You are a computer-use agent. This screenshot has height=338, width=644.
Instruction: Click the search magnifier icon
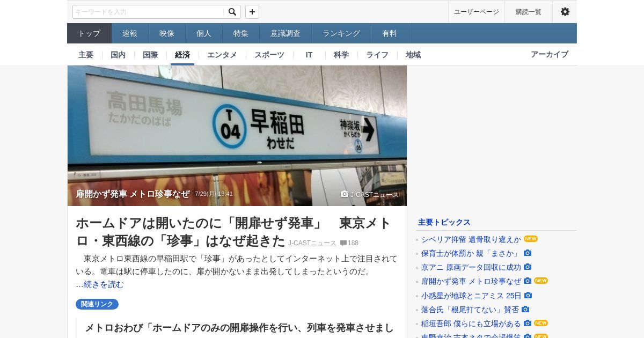click(x=232, y=12)
